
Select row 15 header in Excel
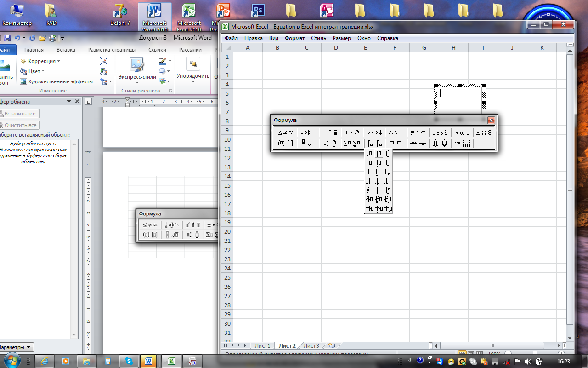[226, 185]
